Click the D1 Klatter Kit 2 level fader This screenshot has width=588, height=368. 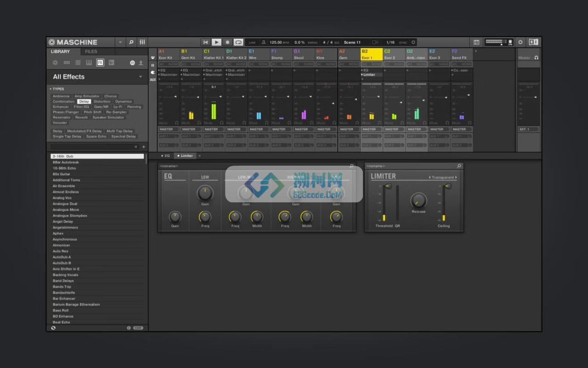pyautogui.click(x=242, y=97)
